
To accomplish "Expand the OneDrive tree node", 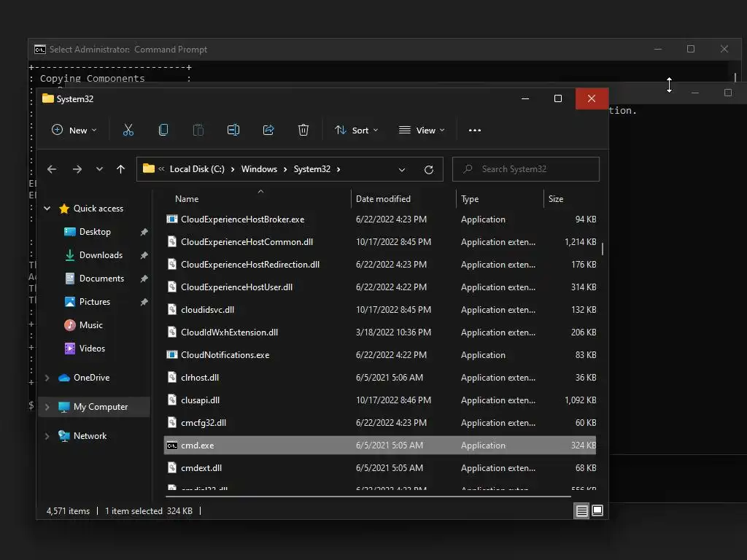I will click(47, 378).
